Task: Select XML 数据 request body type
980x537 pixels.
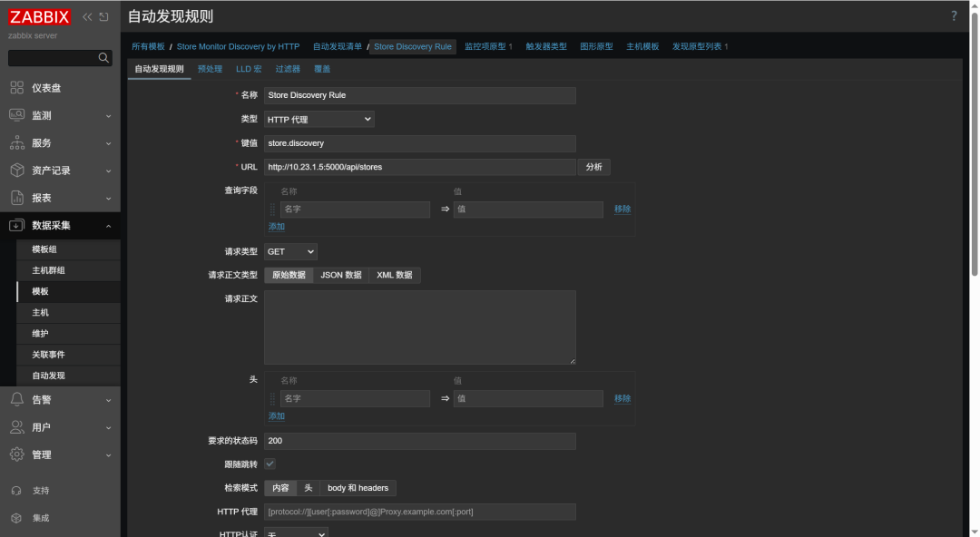Action: click(395, 275)
